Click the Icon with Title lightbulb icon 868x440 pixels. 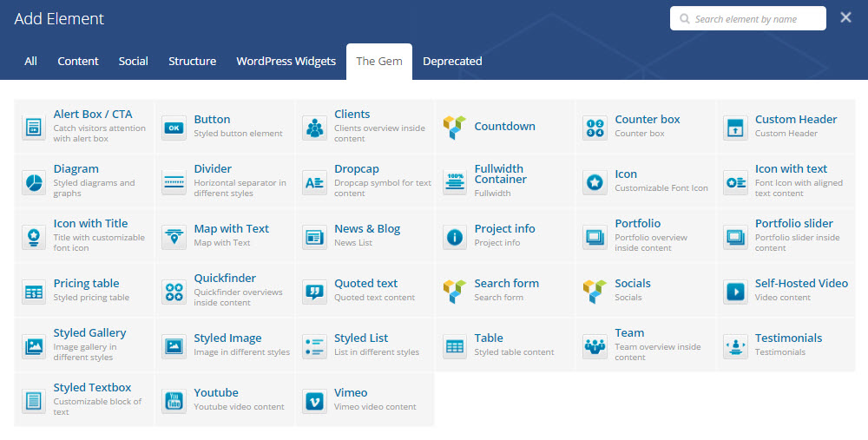34,237
